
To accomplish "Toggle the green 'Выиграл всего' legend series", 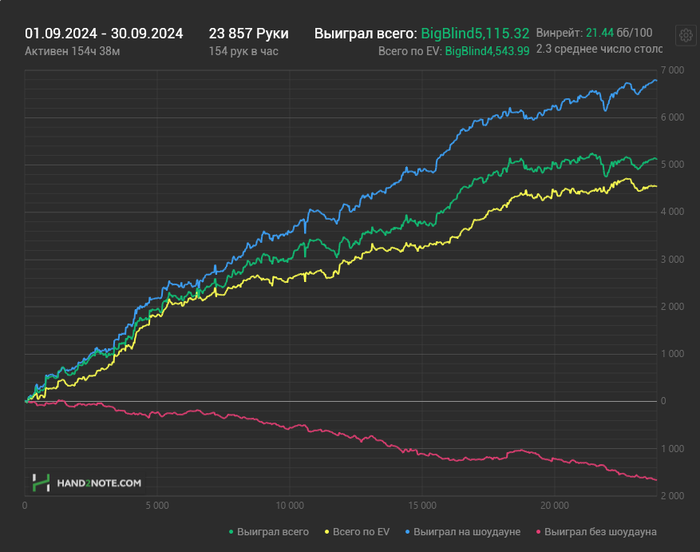I will point(269,532).
